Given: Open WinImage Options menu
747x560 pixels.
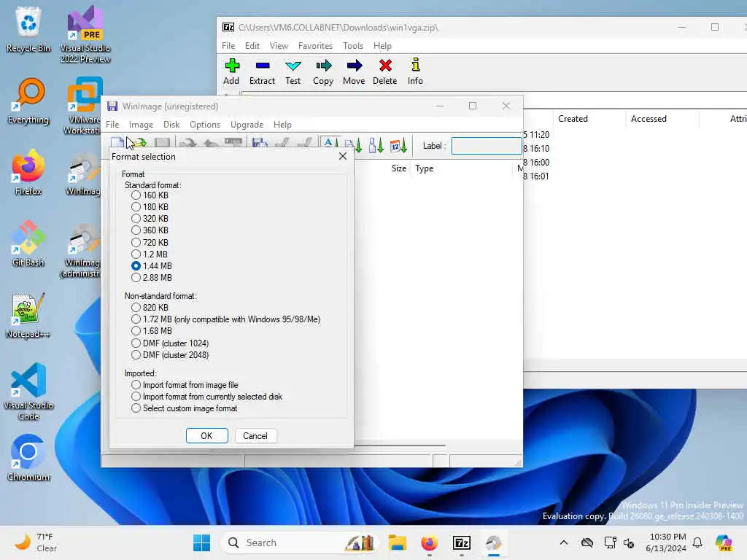Looking at the screenshot, I should click(205, 125).
